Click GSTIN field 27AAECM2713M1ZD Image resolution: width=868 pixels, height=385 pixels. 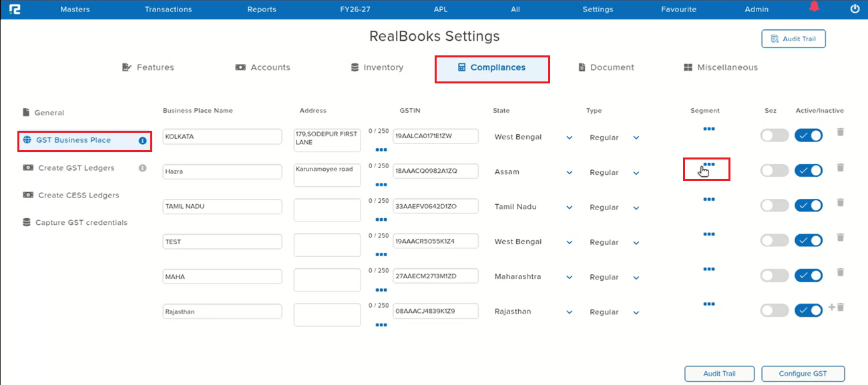pyautogui.click(x=435, y=276)
